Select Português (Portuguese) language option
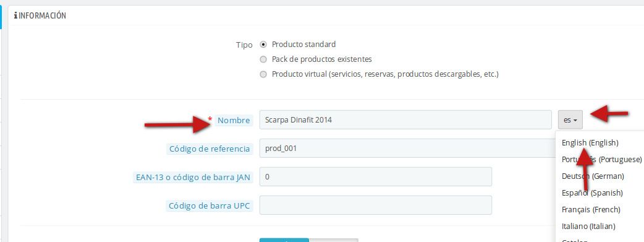The height and width of the screenshot is (242, 644). pyautogui.click(x=602, y=159)
